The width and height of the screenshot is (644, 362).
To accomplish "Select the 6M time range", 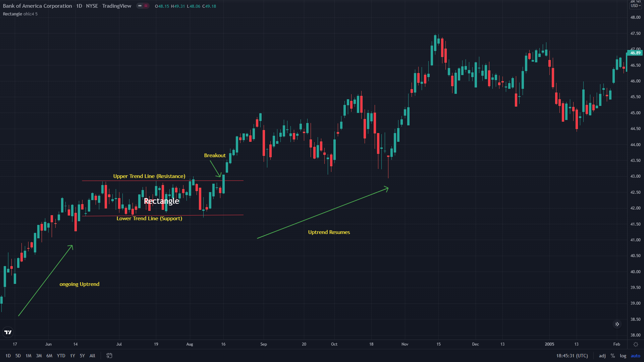I will (x=49, y=356).
